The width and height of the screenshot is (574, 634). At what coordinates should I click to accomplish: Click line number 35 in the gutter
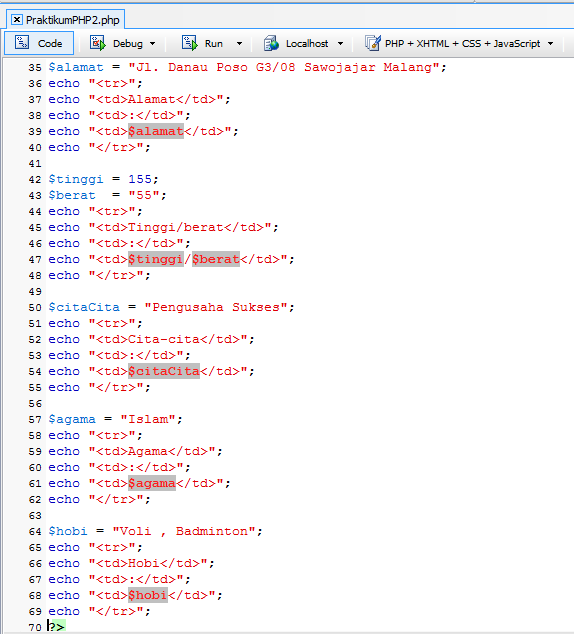(x=35, y=68)
